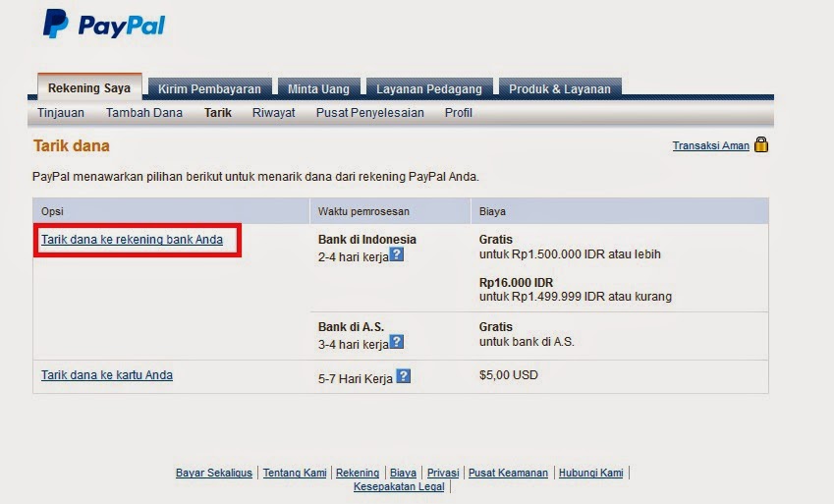The width and height of the screenshot is (834, 504).
Task: Click the 'PayPal menawarkan pilihan berikut' sentence
Action: pyautogui.click(x=255, y=177)
